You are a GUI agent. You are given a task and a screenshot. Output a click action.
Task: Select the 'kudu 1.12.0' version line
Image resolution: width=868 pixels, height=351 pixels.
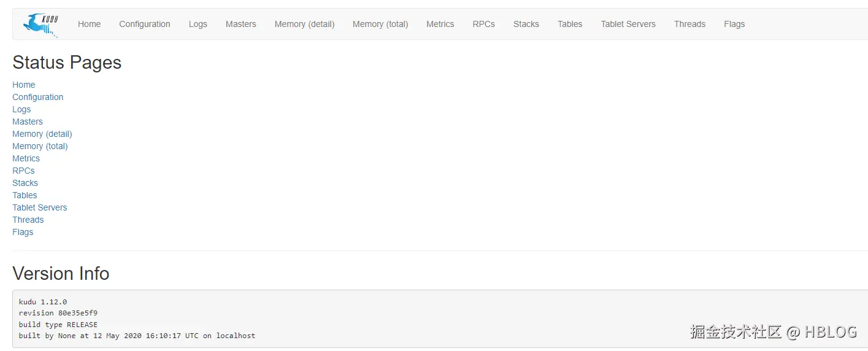click(43, 302)
